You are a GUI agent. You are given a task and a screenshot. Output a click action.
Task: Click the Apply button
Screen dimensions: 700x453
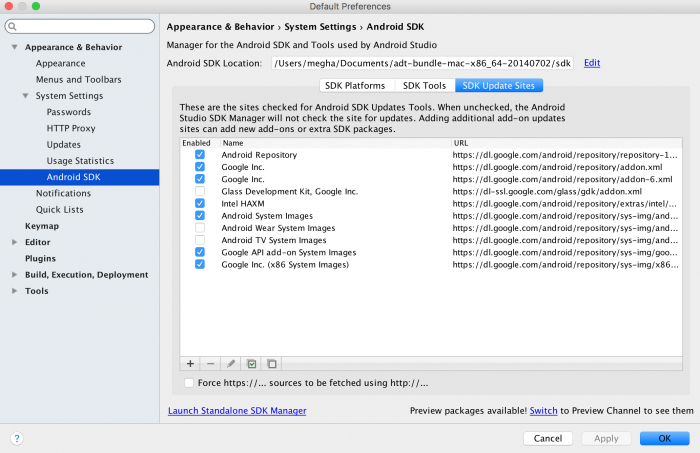[x=606, y=438]
